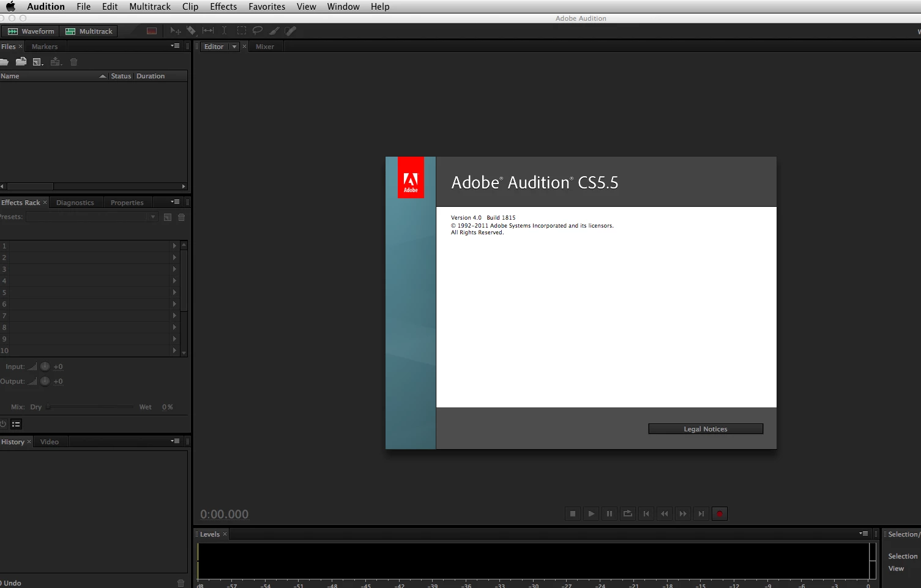The height and width of the screenshot is (588, 921).
Task: Click trash icon in History panel
Action: click(x=181, y=583)
